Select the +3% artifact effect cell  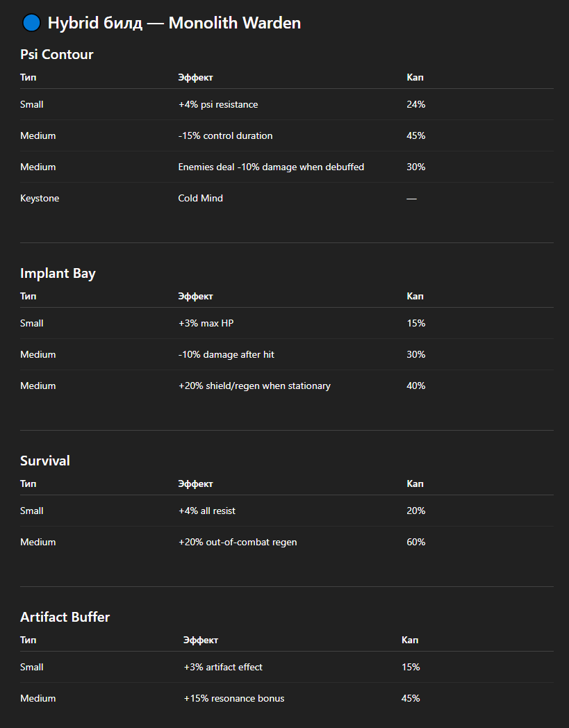tap(223, 667)
